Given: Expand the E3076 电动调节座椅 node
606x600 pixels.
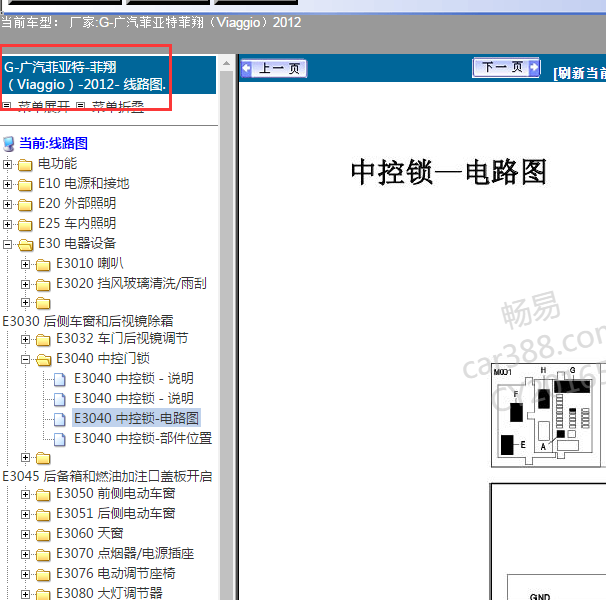Looking at the screenshot, I should [25, 574].
